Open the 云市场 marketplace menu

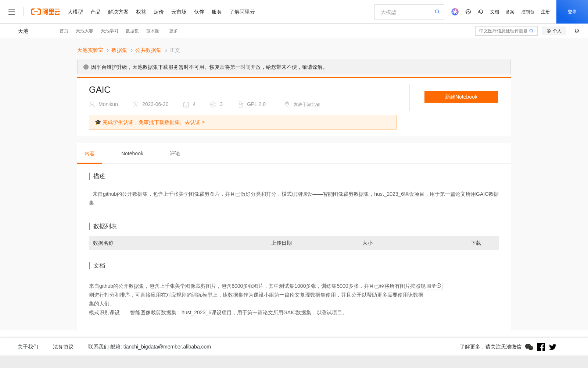pos(179,12)
